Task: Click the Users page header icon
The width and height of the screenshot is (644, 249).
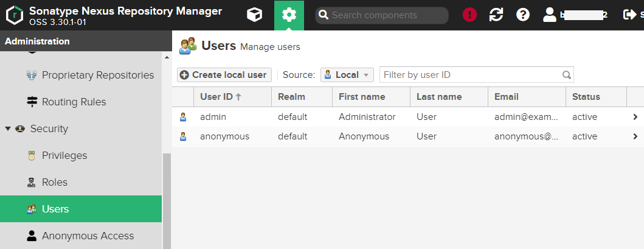Action: [188, 46]
